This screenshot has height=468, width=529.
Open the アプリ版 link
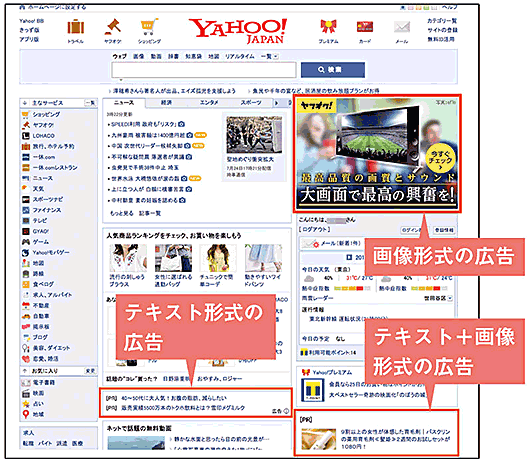[x=29, y=39]
